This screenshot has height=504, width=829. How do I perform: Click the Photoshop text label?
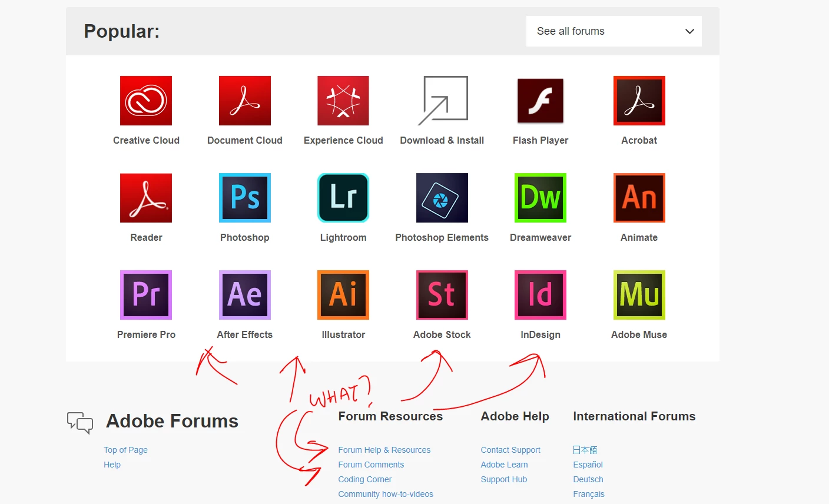(245, 237)
